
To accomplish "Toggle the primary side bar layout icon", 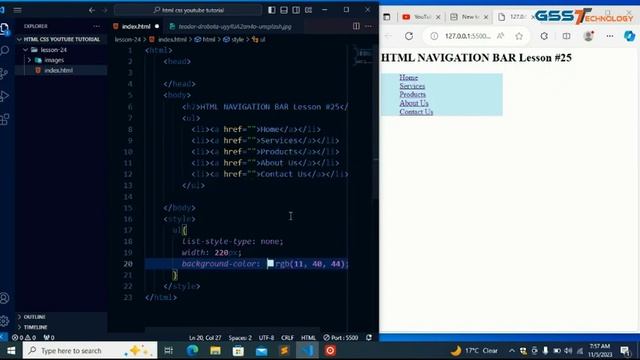I will (x=272, y=10).
